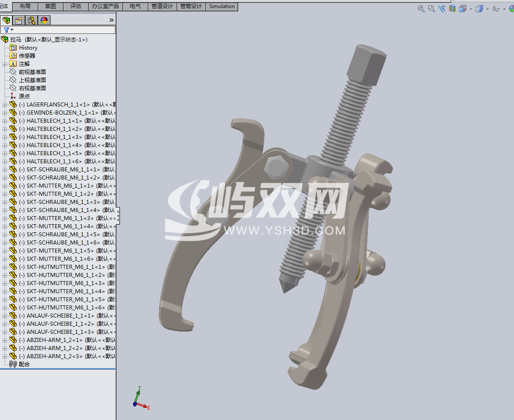Select the 原点 origin item

coord(24,96)
